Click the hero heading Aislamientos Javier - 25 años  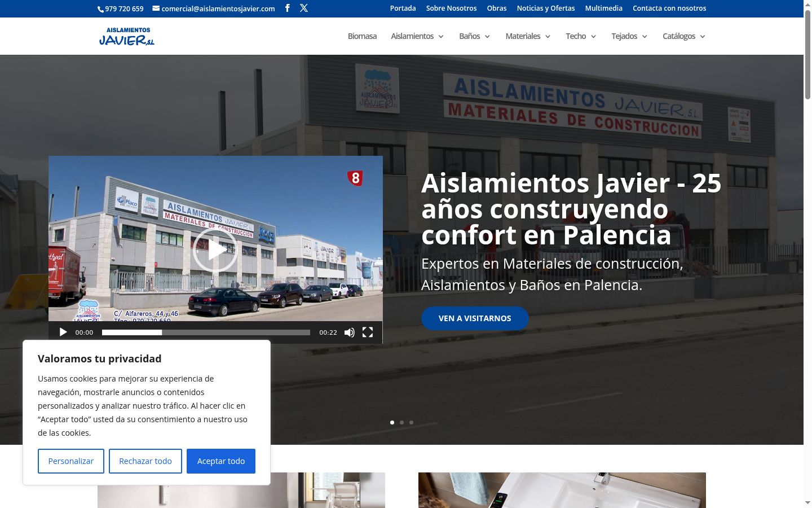(571, 209)
